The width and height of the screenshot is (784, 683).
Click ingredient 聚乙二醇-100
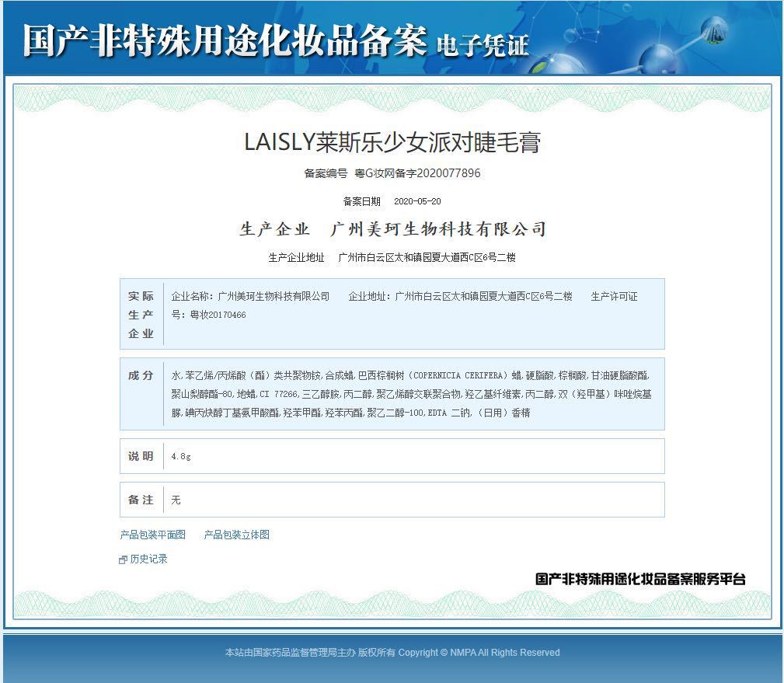[395, 413]
